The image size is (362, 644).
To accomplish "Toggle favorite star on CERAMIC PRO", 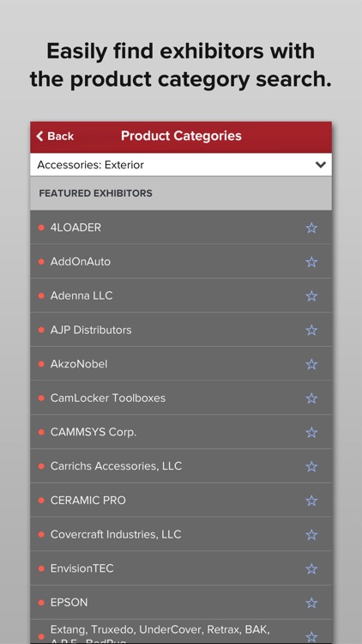I will (x=311, y=501).
